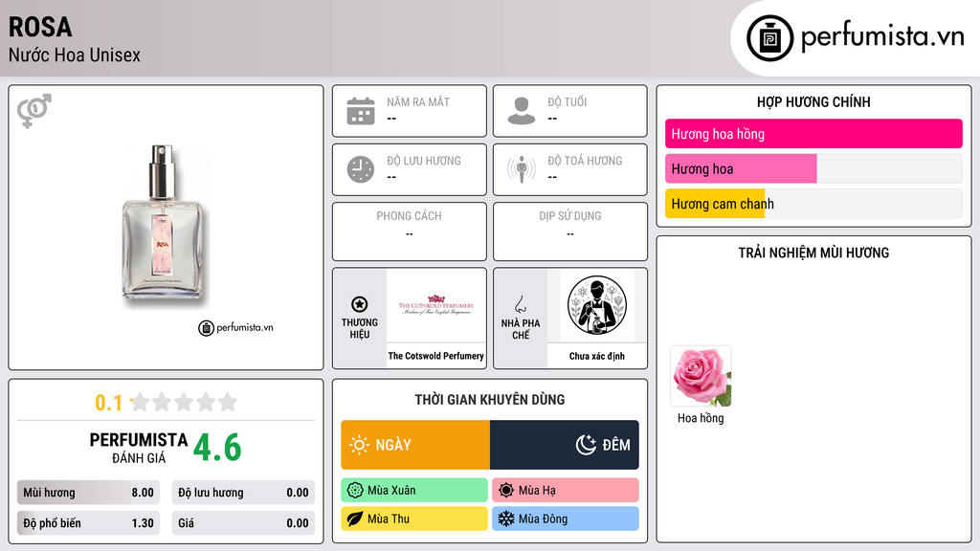
Task: Select the Đêm nighttime block
Action: [565, 445]
